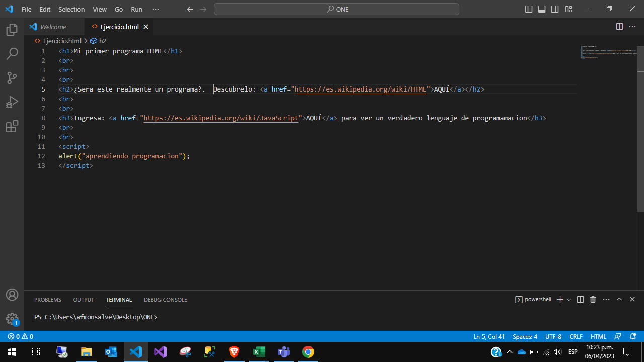
Task: Click the New Terminal plus icon
Action: pos(560,300)
